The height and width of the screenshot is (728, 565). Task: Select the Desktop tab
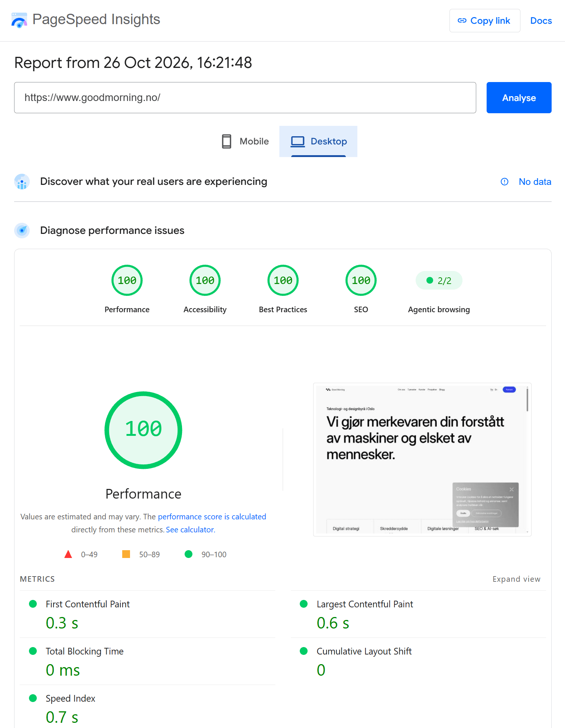click(x=318, y=141)
